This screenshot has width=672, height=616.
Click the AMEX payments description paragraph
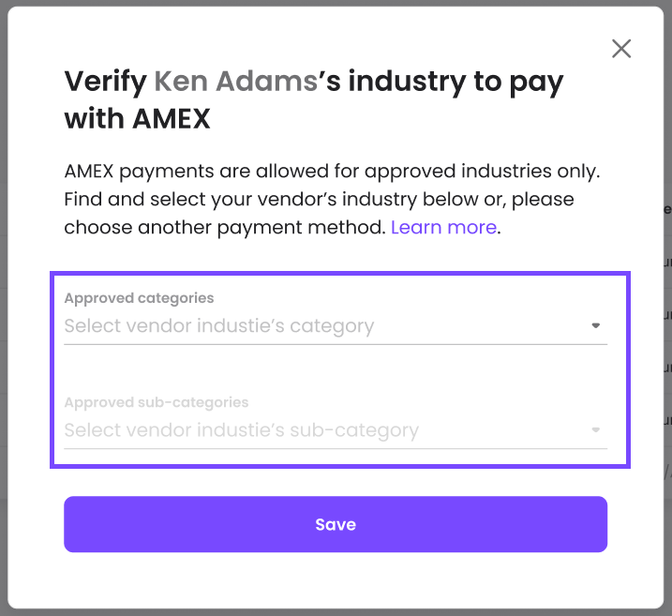tap(332, 200)
